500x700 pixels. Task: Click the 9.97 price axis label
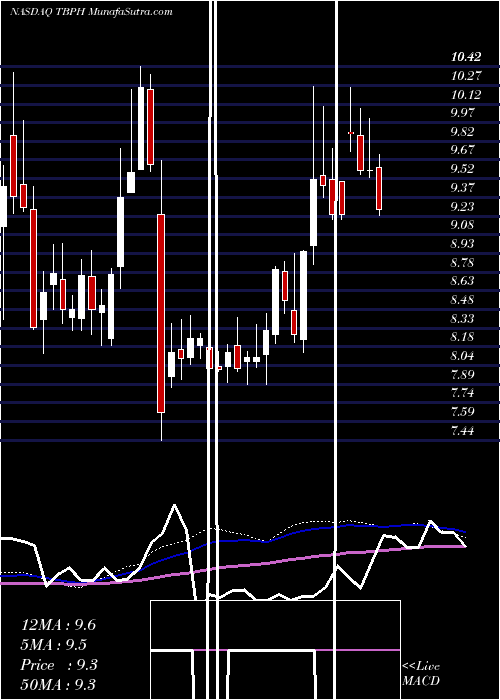(x=462, y=113)
